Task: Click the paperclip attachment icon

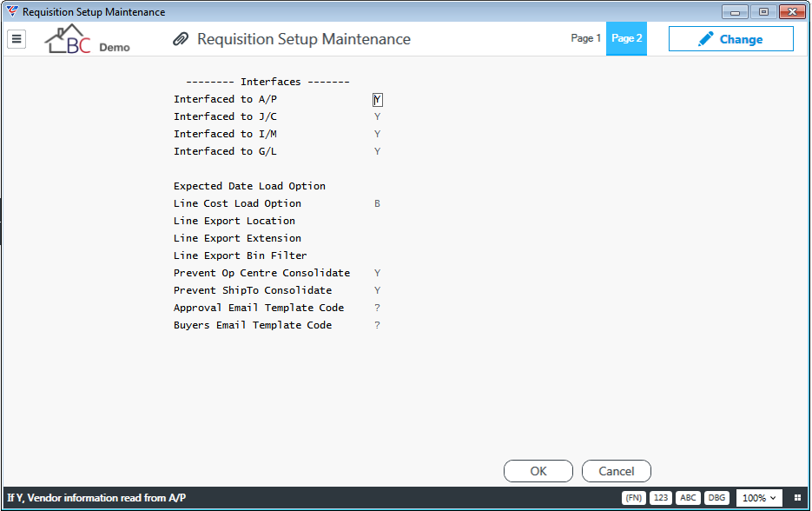Action: (x=181, y=39)
